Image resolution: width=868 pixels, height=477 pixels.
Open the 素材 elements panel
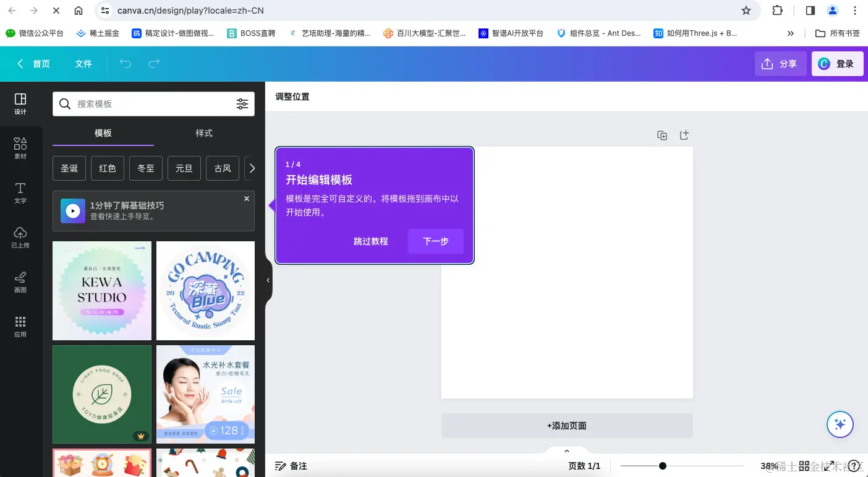(x=20, y=148)
